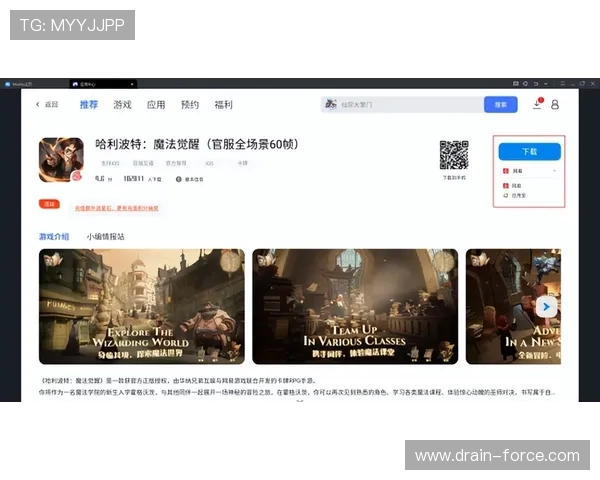Open the user account profile icon
Viewport: 600px width, 480px height.
coord(555,104)
